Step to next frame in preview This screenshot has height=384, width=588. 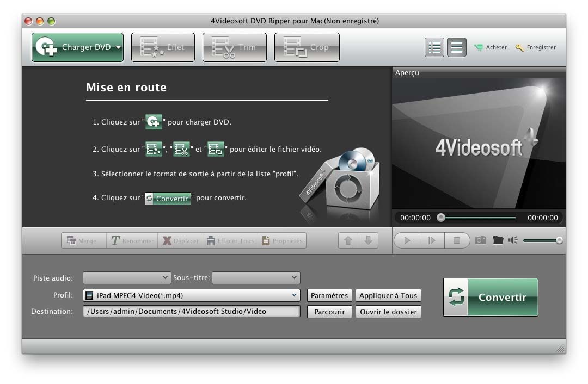(432, 240)
